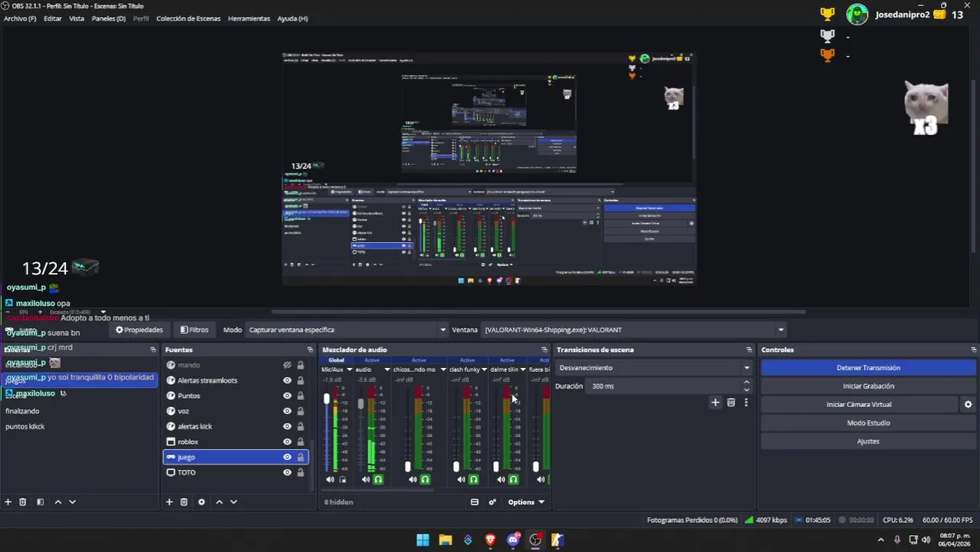Open the Ventana window selection dropdown
Viewport: 980px width, 552px height.
coord(633,330)
